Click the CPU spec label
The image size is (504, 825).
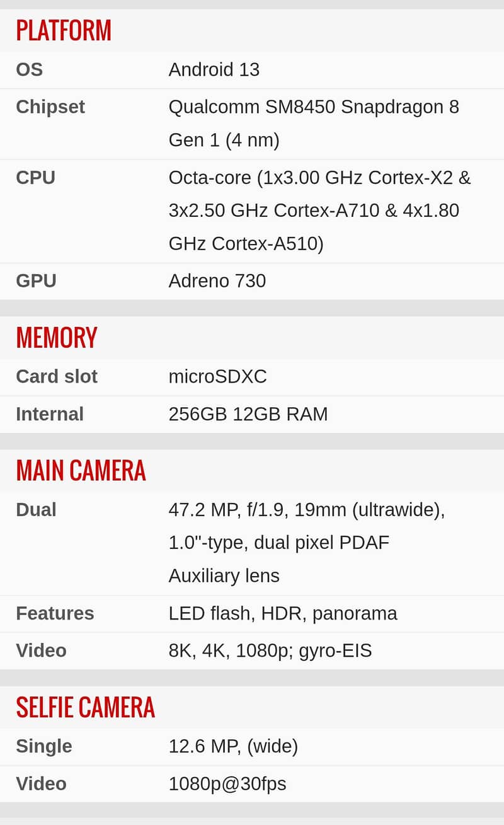point(35,178)
